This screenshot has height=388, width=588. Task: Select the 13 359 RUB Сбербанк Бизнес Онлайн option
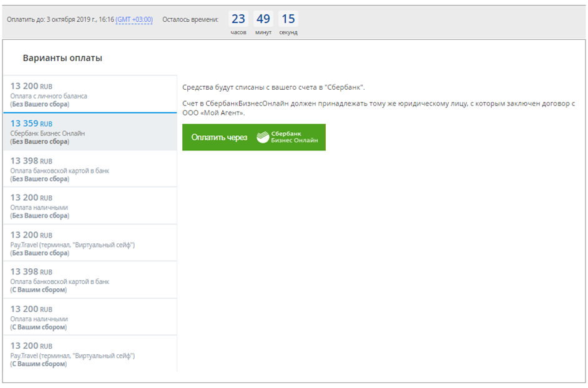(90, 132)
